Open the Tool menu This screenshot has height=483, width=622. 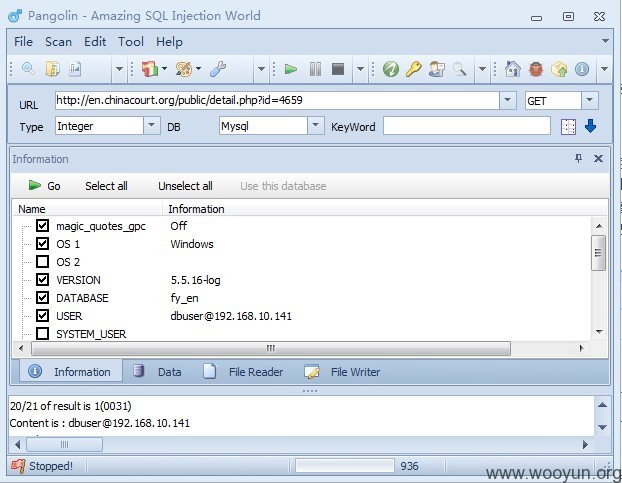pyautogui.click(x=131, y=42)
